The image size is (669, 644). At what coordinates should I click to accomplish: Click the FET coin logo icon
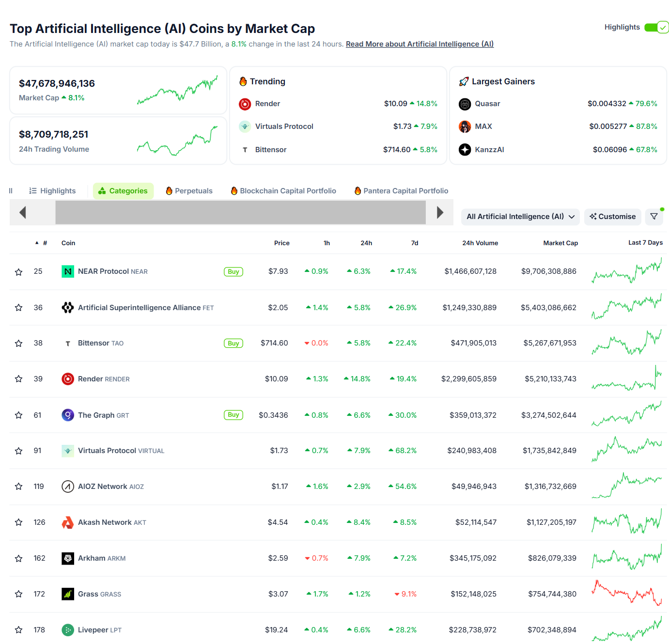point(68,308)
